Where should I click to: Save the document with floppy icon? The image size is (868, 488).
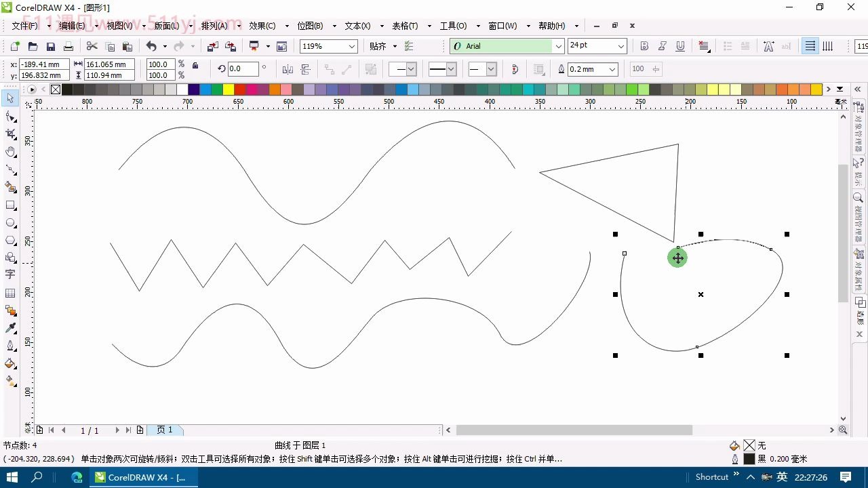50,46
